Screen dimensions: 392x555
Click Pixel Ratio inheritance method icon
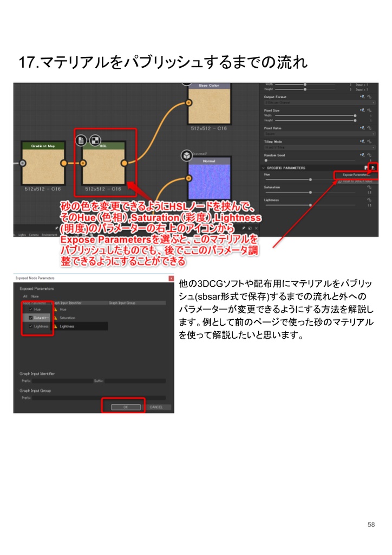[x=362, y=128]
